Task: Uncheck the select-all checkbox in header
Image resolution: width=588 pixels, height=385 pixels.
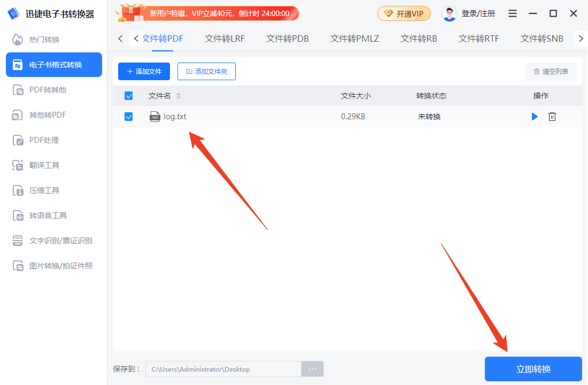Action: point(129,96)
